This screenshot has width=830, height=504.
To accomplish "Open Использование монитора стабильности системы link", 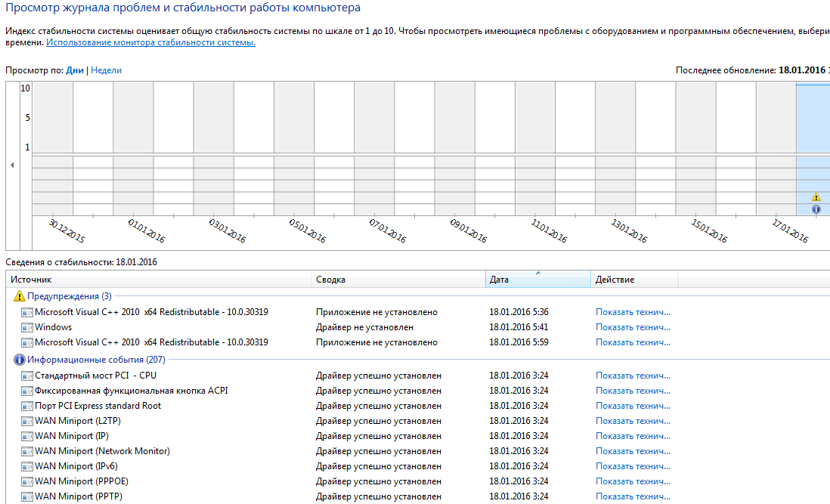I will pyautogui.click(x=150, y=43).
